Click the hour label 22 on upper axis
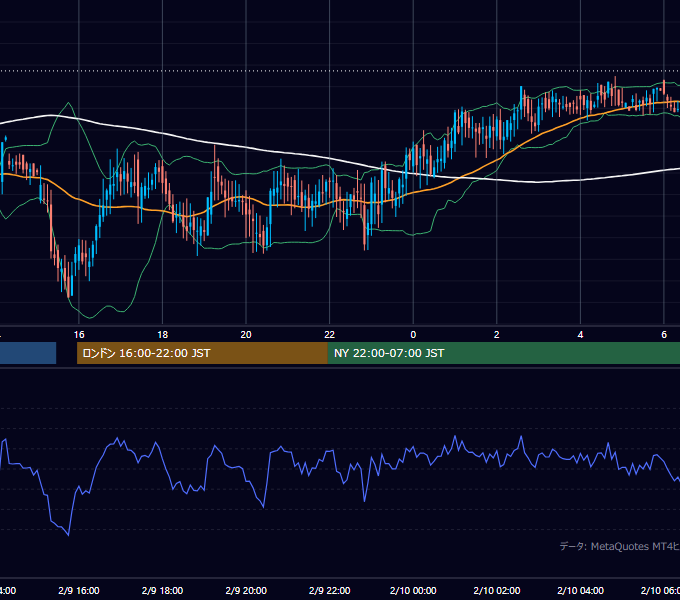The image size is (680, 600). tap(330, 335)
